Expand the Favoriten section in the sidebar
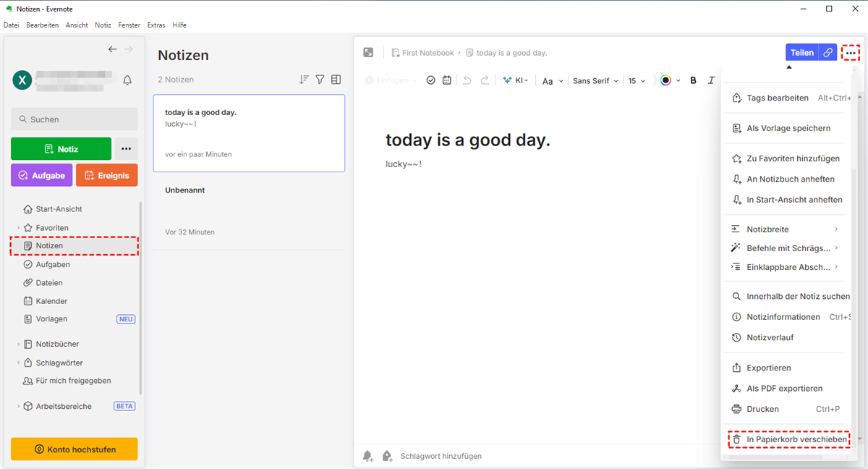This screenshot has height=469, width=868. pyautogui.click(x=19, y=228)
